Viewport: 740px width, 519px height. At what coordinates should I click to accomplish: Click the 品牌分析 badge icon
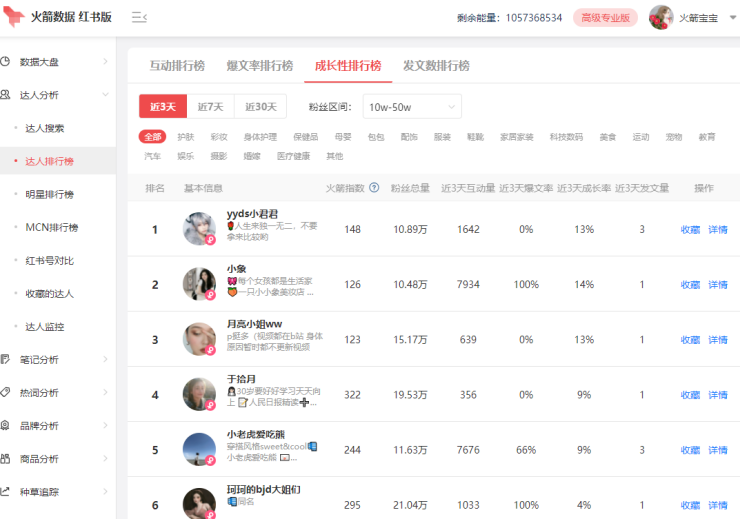(x=5, y=425)
